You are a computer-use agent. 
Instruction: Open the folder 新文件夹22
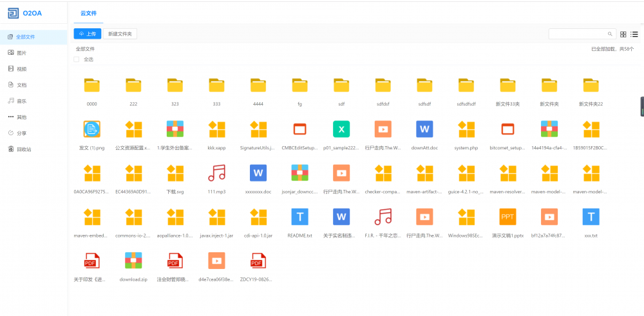click(591, 85)
